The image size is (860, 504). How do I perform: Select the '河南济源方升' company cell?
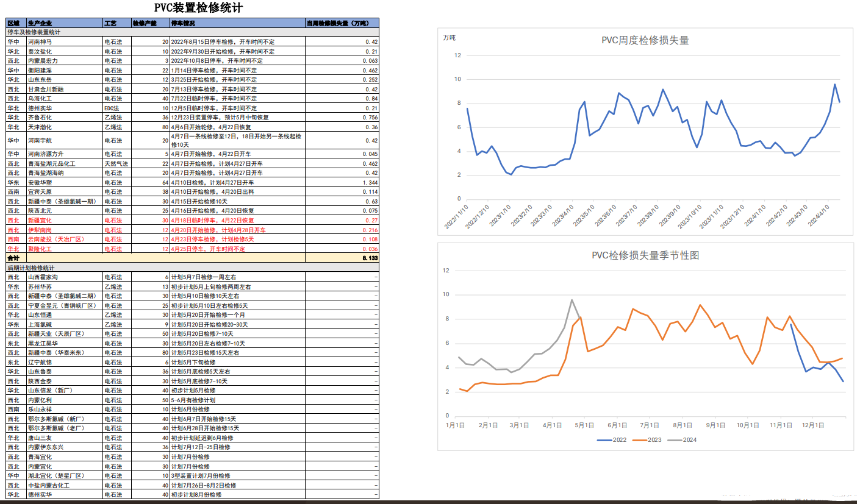tap(65, 154)
